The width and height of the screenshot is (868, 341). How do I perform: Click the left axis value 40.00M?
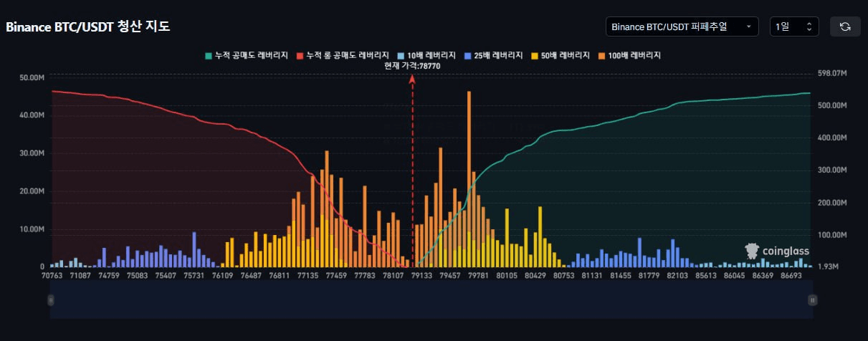click(x=32, y=115)
